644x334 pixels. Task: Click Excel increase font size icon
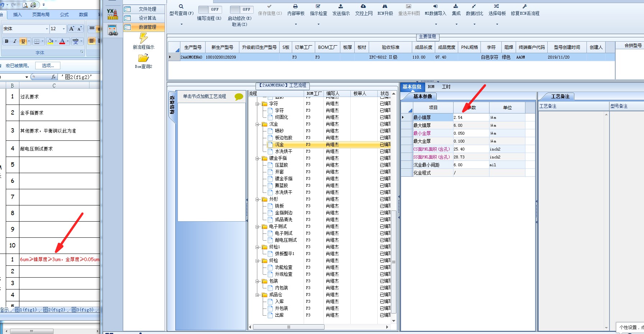coord(72,29)
